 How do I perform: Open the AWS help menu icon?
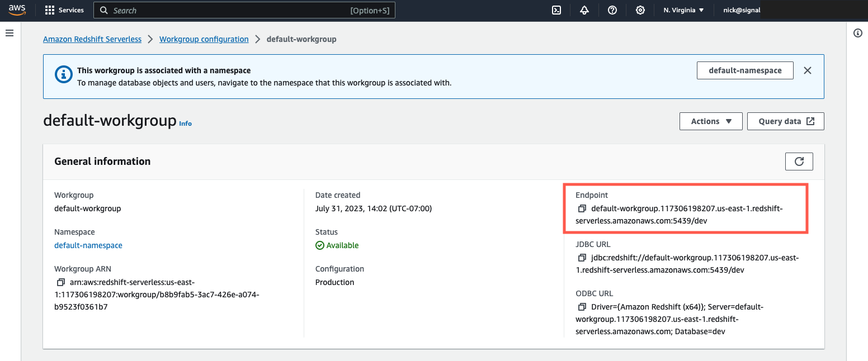coord(612,9)
